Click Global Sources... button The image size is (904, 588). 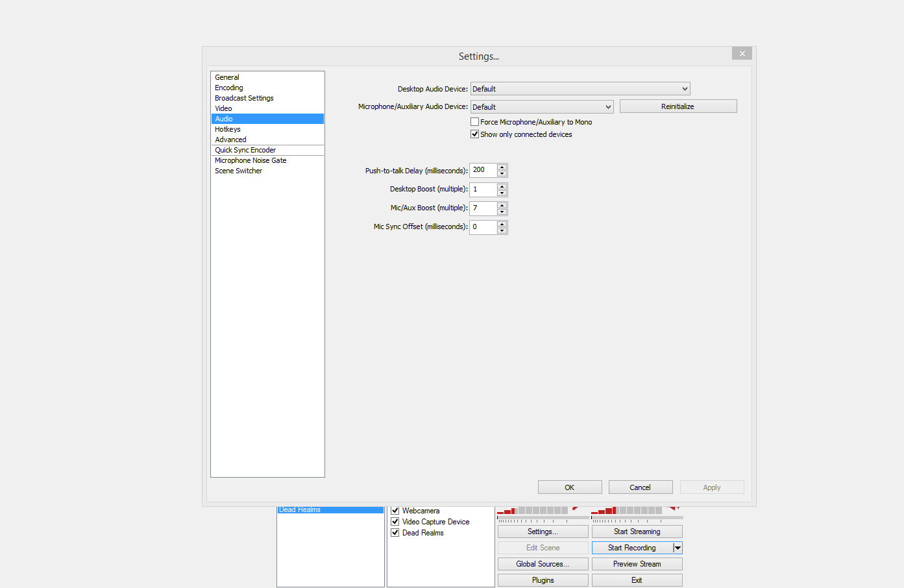point(543,564)
